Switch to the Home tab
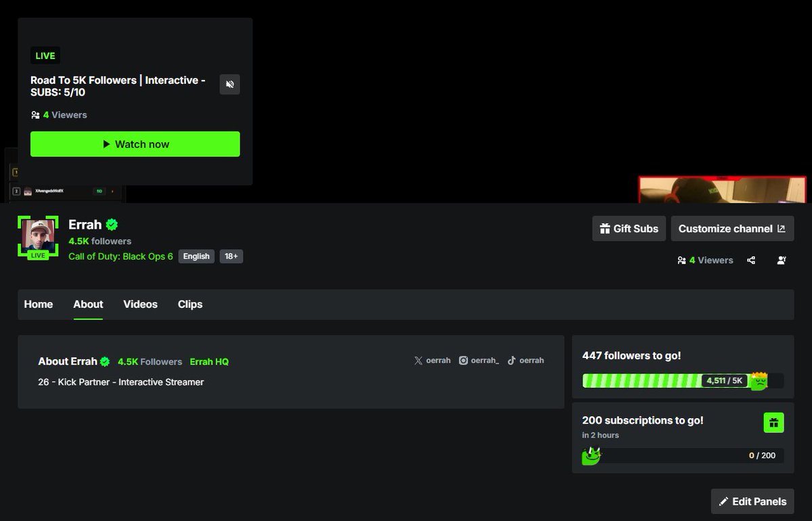Viewport: 812px width, 521px height. [39, 304]
